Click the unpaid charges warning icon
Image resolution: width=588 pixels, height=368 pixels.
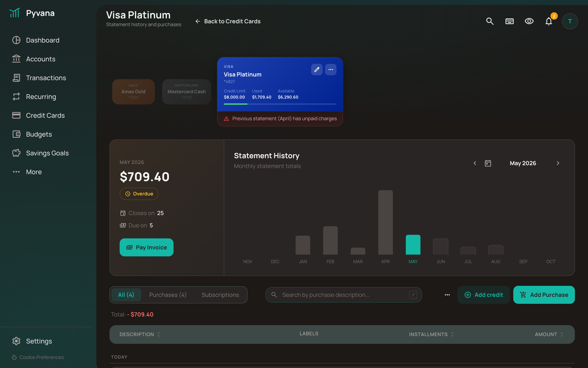226,119
